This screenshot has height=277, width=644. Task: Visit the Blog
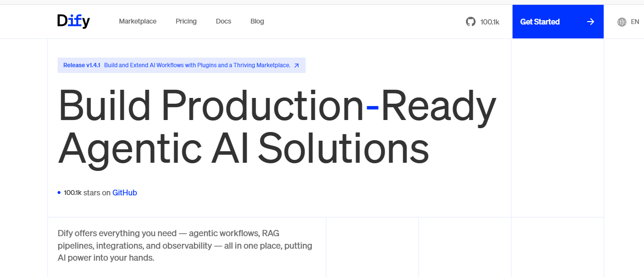pos(257,21)
